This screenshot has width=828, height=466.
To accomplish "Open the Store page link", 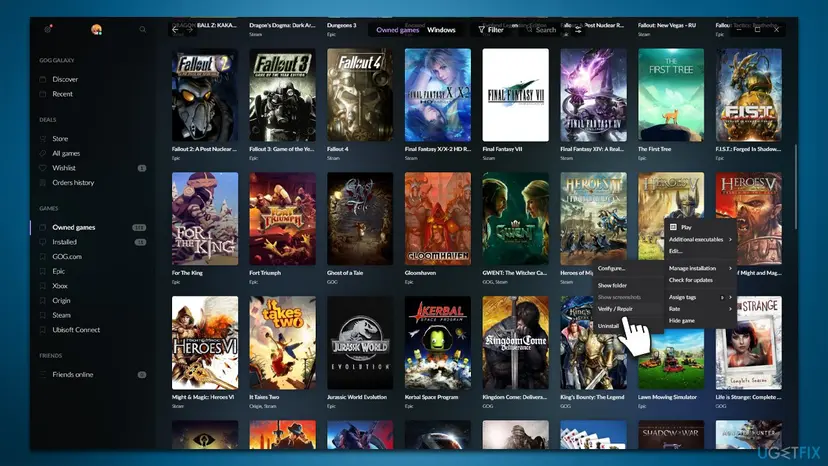I will pyautogui.click(x=60, y=139).
